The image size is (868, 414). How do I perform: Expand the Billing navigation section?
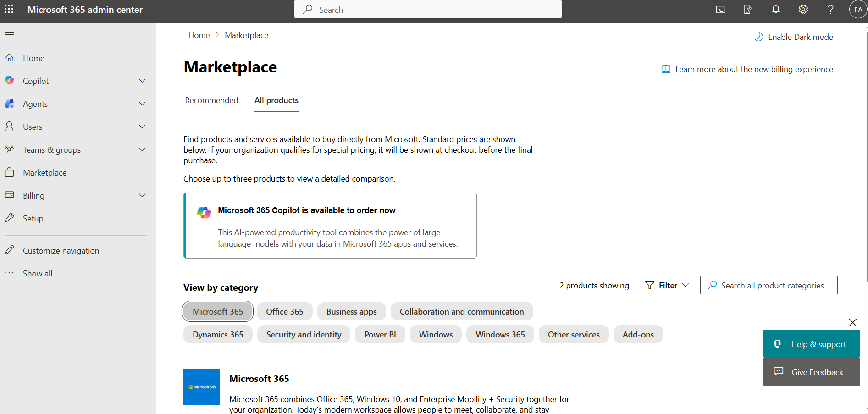[142, 195]
